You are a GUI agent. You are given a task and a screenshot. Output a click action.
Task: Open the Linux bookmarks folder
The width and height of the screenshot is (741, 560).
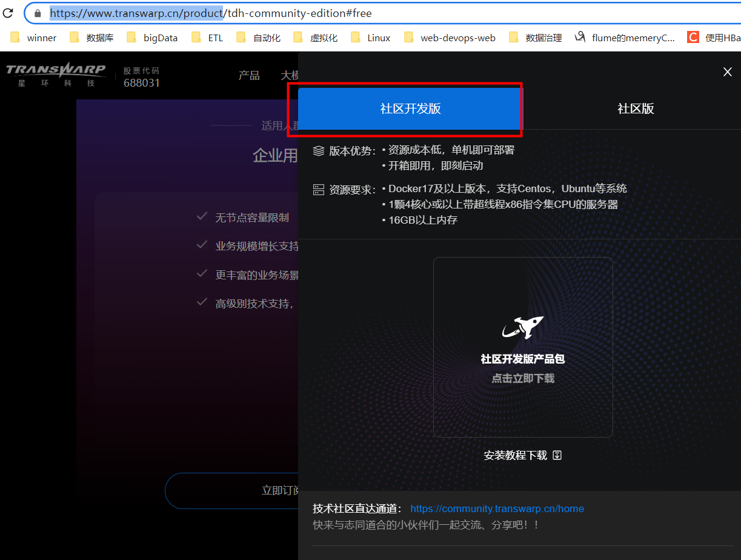tap(370, 38)
